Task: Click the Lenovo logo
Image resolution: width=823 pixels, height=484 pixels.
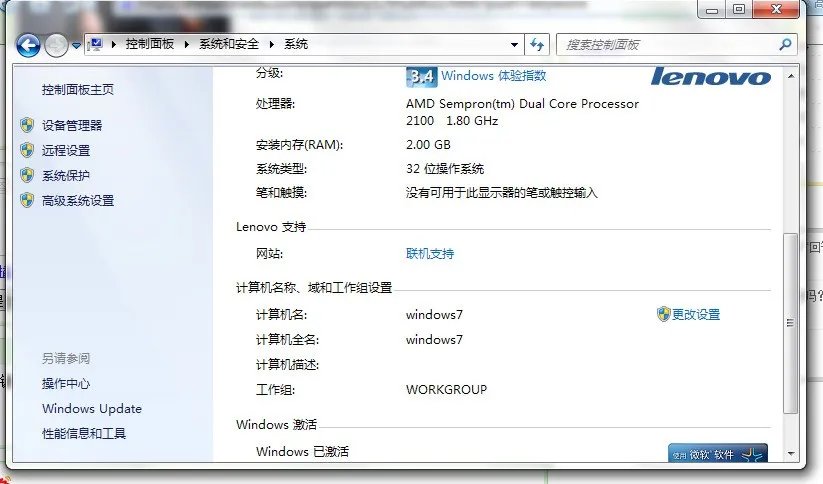Action: [x=711, y=77]
